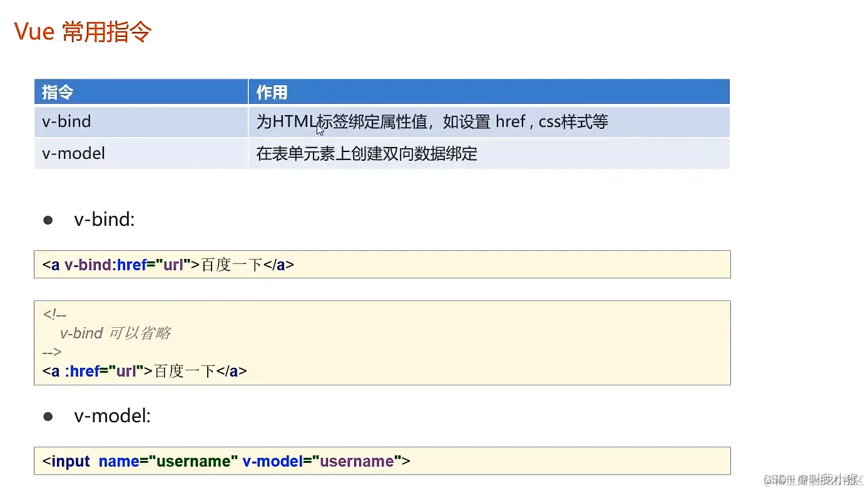Select the "v-bind:href" attribute in the code

click(x=105, y=264)
